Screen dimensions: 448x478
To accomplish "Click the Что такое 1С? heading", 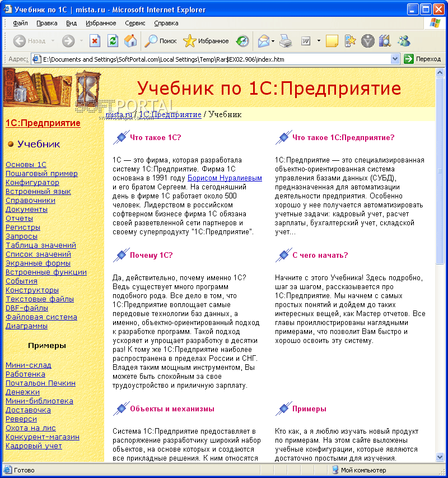I will point(155,137).
